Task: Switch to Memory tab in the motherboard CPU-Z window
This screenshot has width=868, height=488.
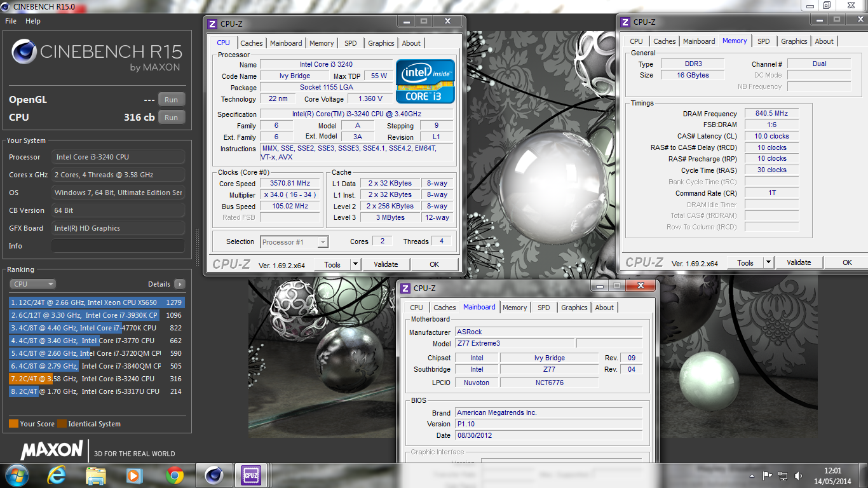Action: point(515,308)
